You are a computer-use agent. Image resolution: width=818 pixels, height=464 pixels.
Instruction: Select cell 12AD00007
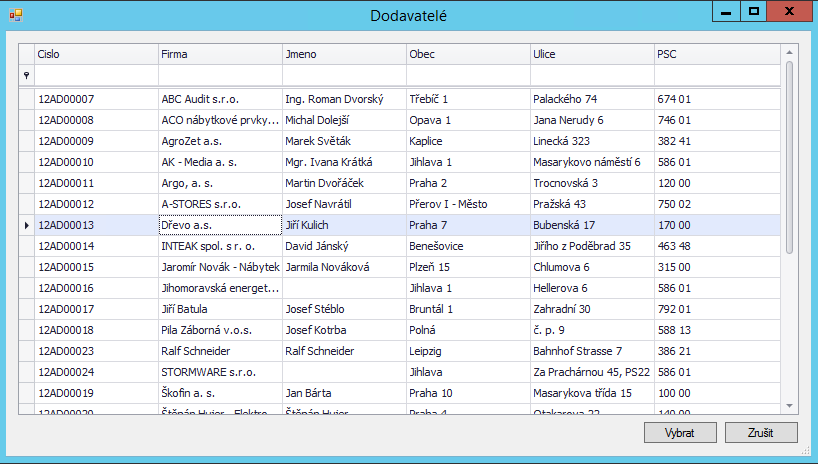click(97, 99)
